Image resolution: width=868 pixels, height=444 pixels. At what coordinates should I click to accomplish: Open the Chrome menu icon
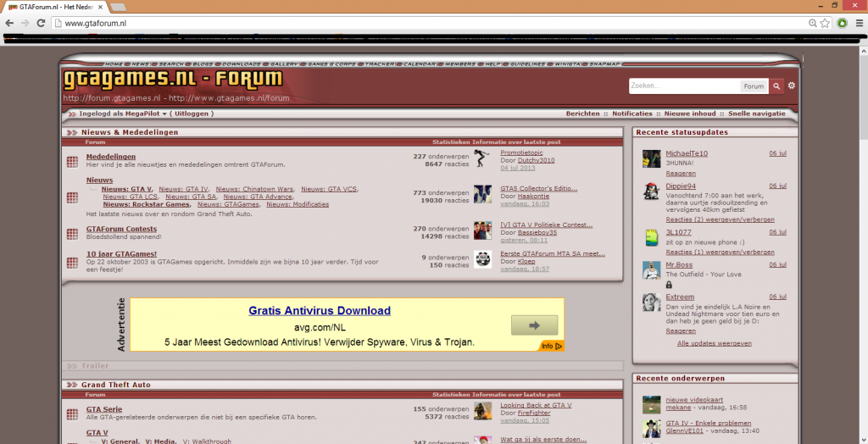point(860,23)
